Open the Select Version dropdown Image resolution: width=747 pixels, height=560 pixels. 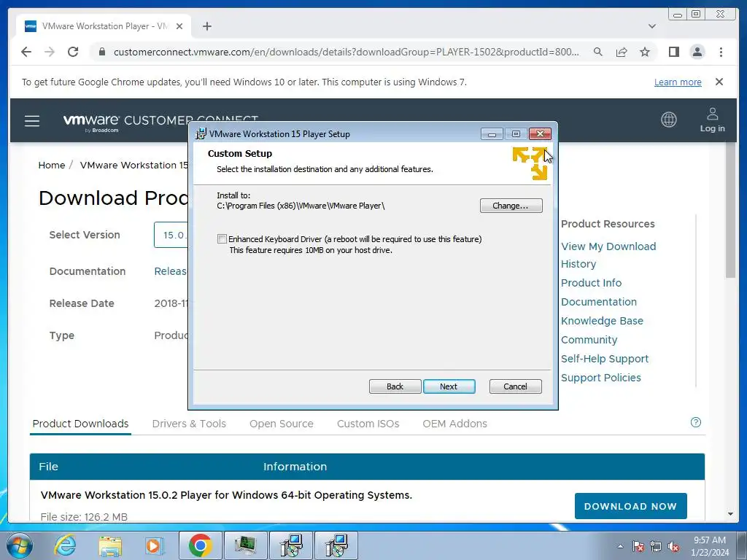pos(171,235)
